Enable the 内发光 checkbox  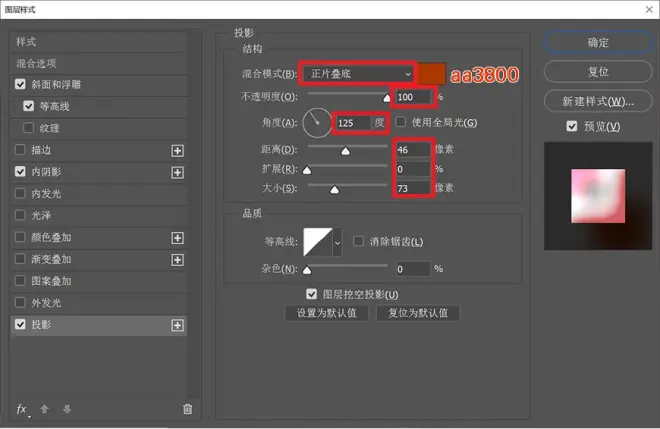(x=20, y=194)
